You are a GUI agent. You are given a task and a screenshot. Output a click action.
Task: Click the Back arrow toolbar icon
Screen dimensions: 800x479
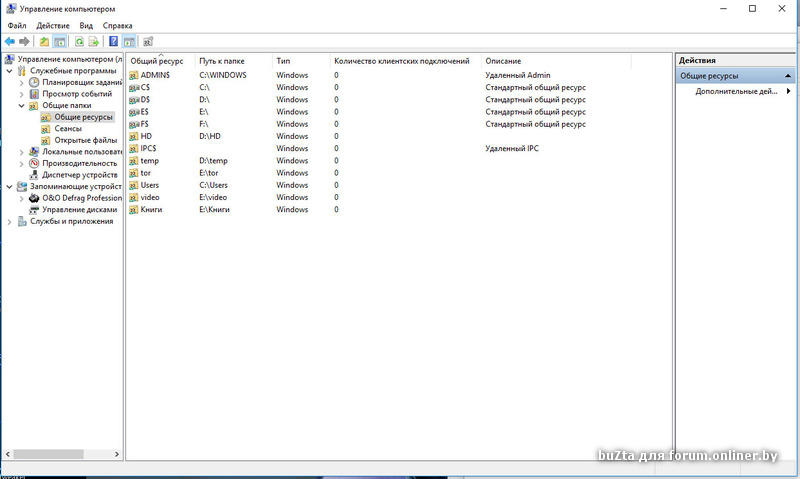coord(10,41)
